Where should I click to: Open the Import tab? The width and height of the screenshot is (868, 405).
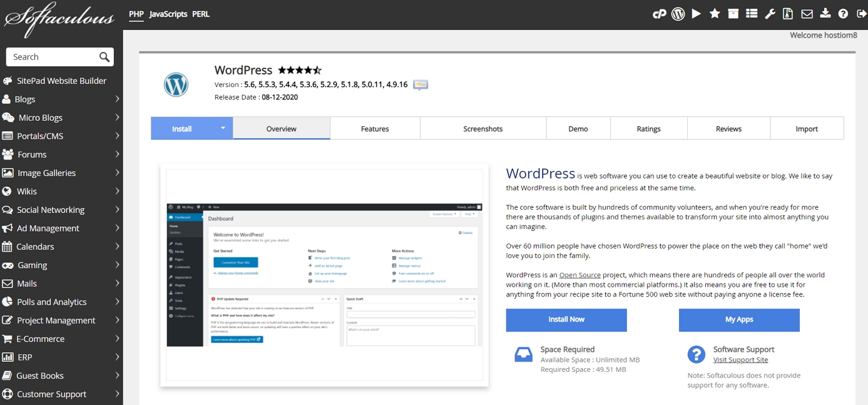tap(807, 128)
